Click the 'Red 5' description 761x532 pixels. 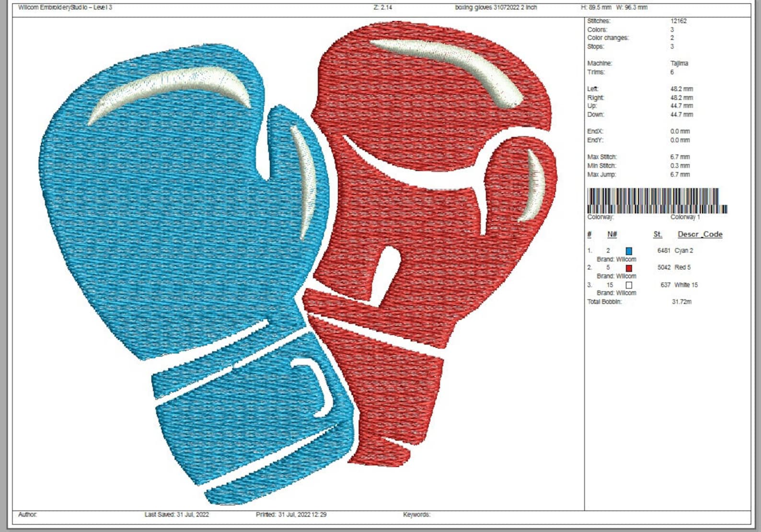pos(683,267)
